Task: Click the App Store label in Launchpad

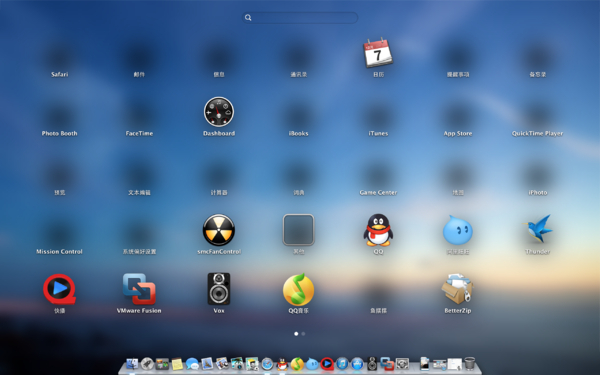Action: [x=458, y=133]
